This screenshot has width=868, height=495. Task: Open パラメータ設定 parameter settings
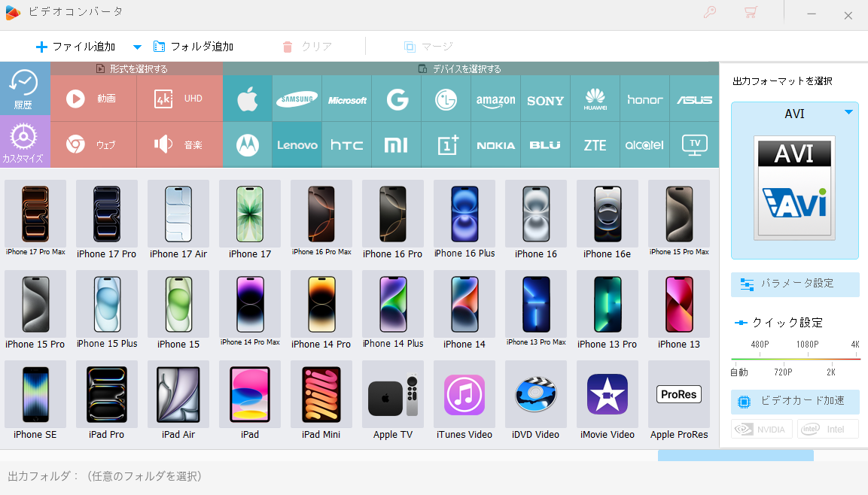(795, 284)
